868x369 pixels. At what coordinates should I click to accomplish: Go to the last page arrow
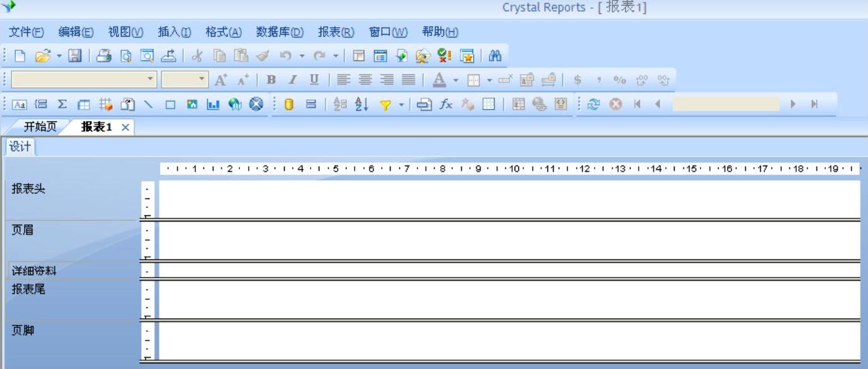pyautogui.click(x=814, y=105)
